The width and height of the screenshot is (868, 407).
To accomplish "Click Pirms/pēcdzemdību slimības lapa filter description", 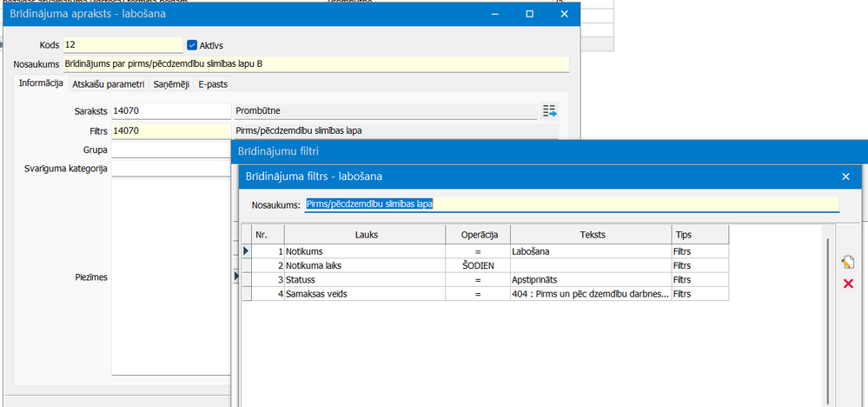I will pyautogui.click(x=396, y=130).
